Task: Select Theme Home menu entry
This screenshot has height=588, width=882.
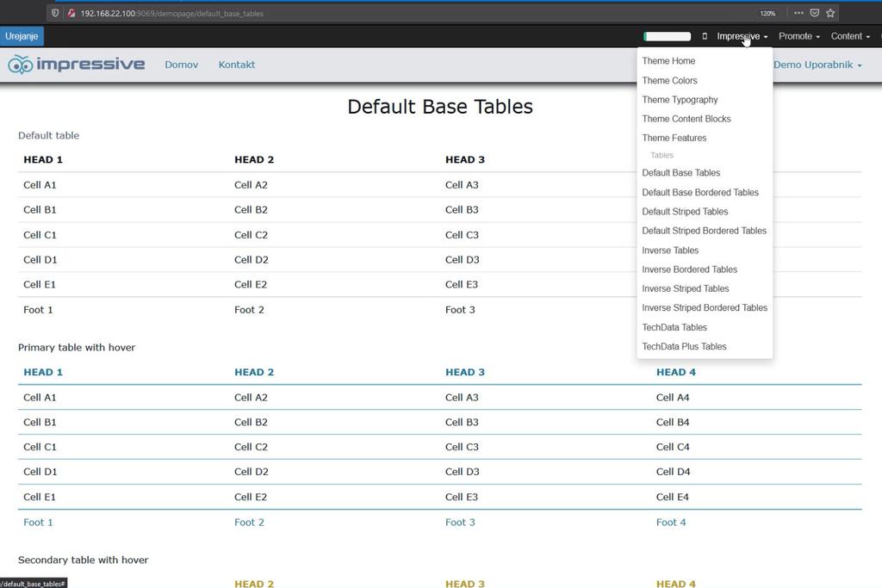Action: (x=668, y=61)
